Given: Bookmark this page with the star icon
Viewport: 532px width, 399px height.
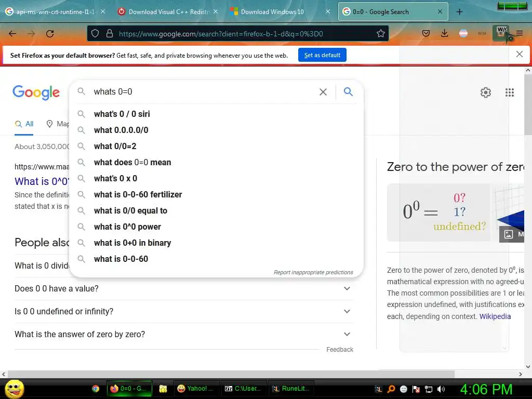Looking at the screenshot, I should (x=381, y=34).
